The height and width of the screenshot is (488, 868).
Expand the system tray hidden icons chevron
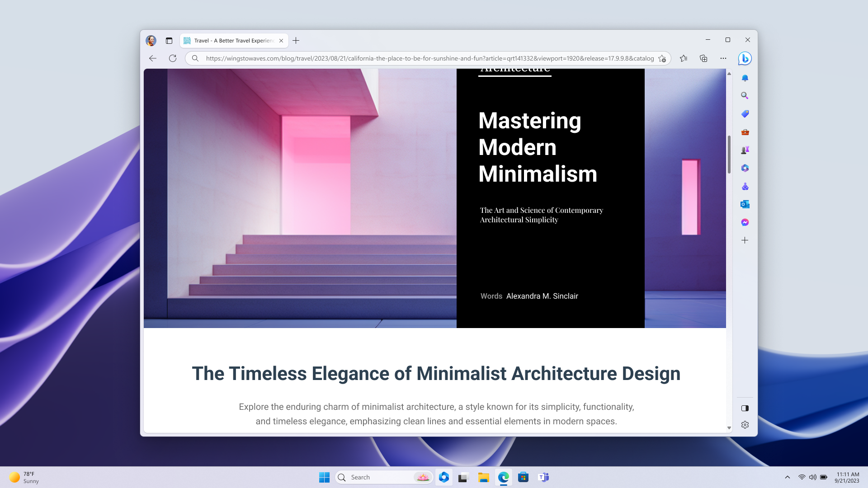(x=787, y=477)
